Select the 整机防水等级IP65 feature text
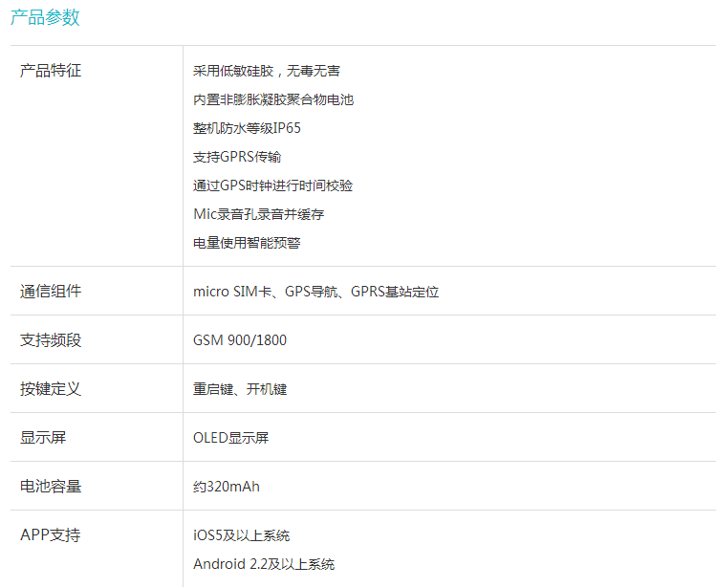716x588 pixels. coord(247,128)
